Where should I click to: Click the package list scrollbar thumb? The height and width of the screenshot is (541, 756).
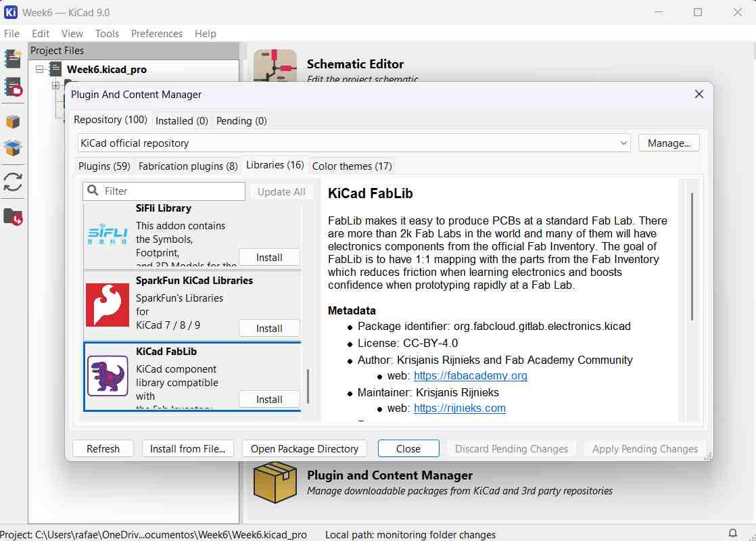[308, 386]
